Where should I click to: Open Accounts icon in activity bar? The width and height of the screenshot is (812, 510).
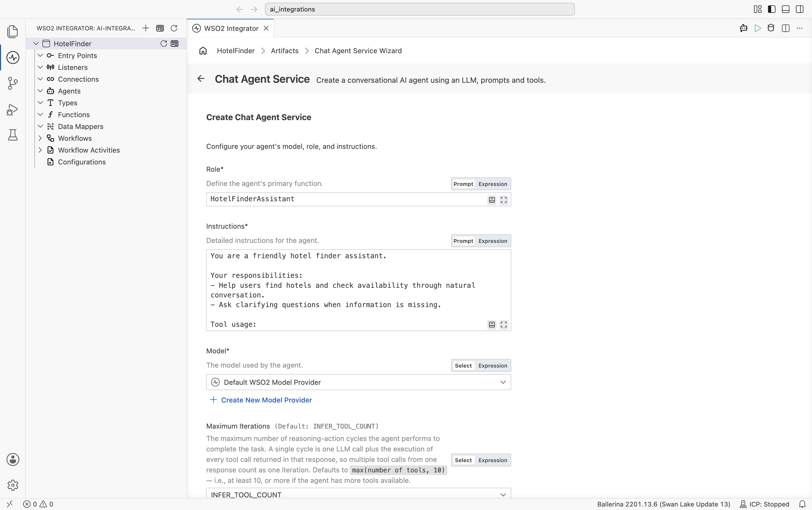point(13,459)
